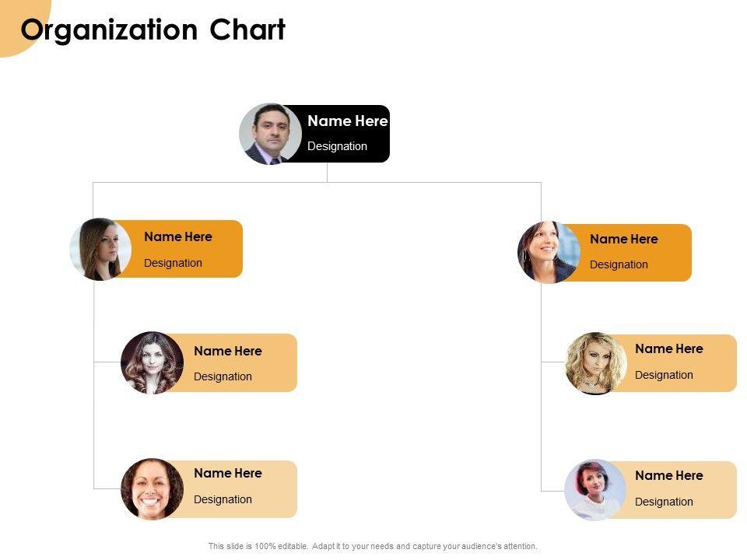Click the man in suit photo
This screenshot has width=747, height=560.
pyautogui.click(x=270, y=134)
